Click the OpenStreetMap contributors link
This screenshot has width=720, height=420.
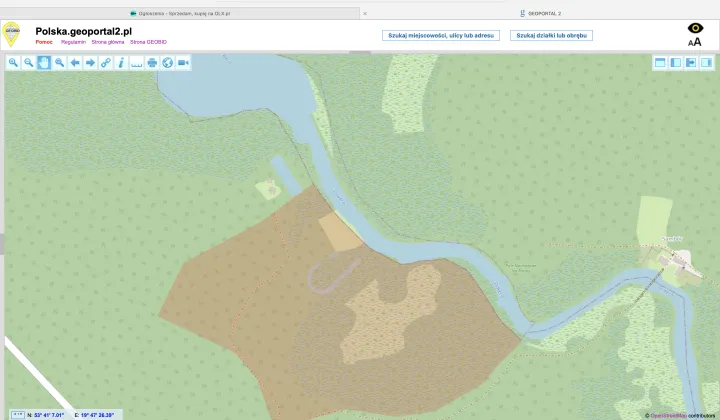pyautogui.click(x=669, y=416)
